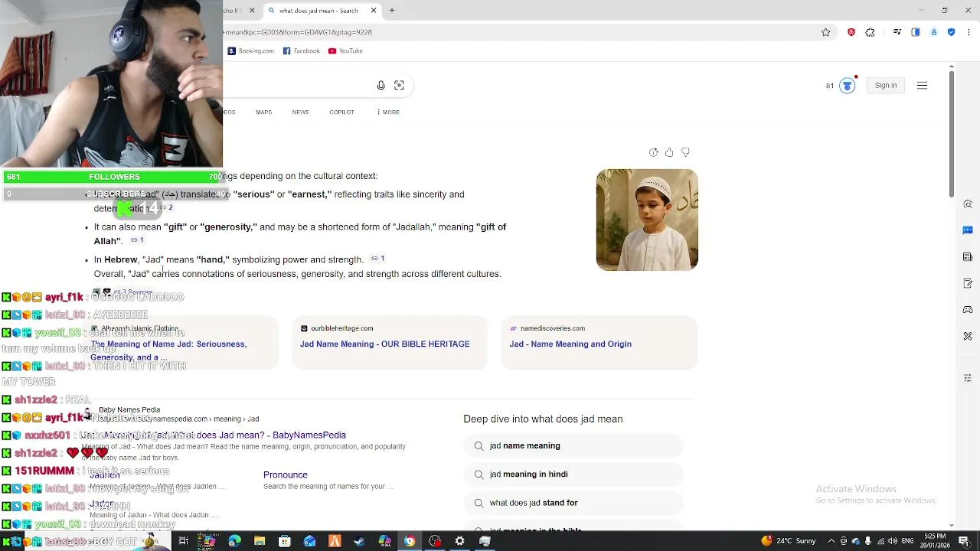The width and height of the screenshot is (980, 551).
Task: Switch to the NEWS search tab
Action: (300, 112)
